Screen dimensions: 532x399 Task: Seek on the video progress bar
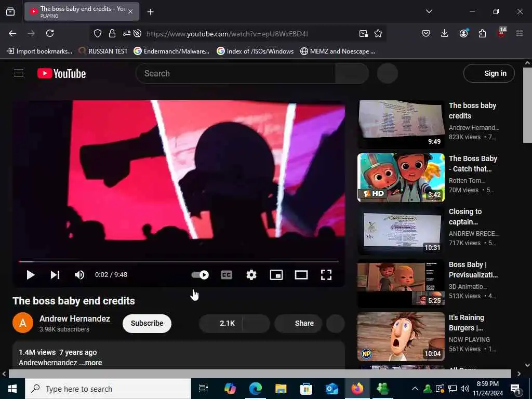pyautogui.click(x=179, y=262)
